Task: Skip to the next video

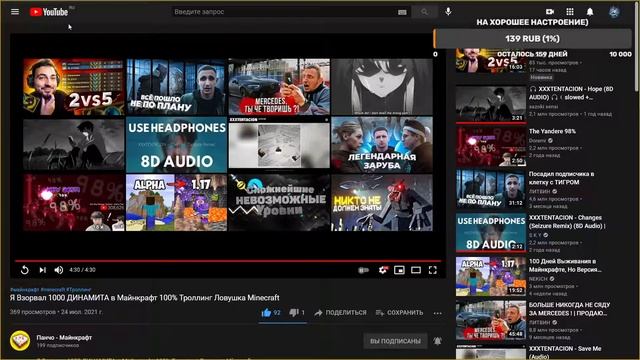Action: [x=42, y=270]
